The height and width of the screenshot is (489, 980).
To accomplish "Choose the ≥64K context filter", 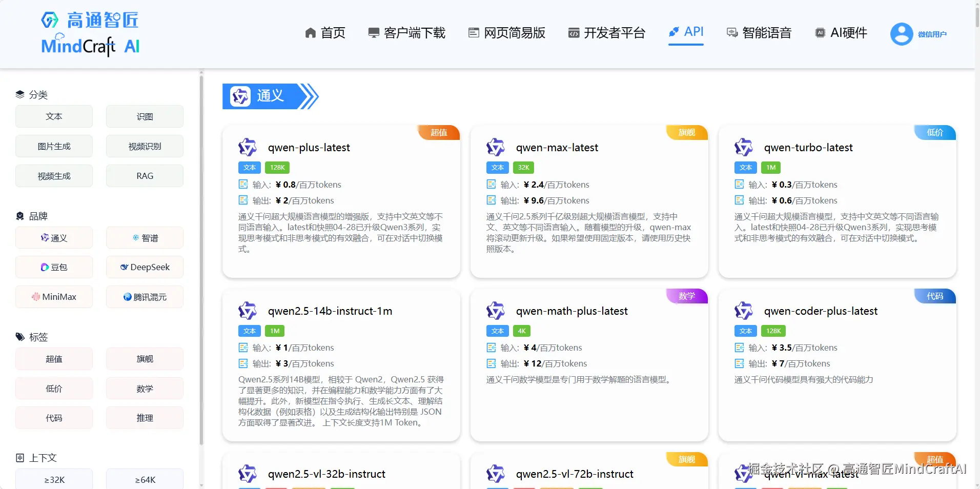I will pyautogui.click(x=145, y=479).
